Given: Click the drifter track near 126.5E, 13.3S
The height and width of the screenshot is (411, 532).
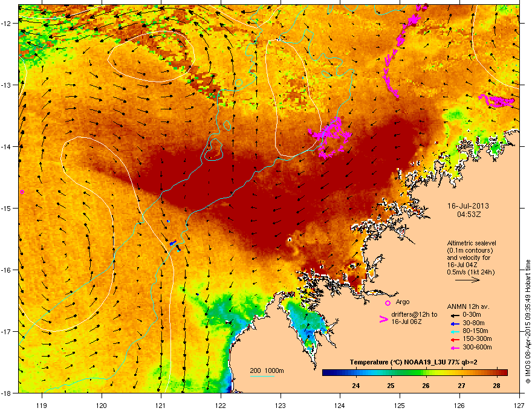Looking at the screenshot, I should pos(496,101).
